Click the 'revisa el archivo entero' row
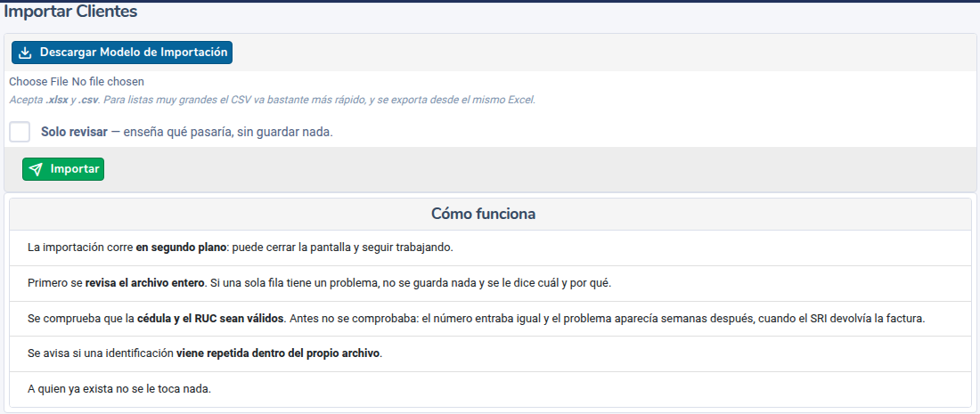980x414 pixels. (x=490, y=283)
